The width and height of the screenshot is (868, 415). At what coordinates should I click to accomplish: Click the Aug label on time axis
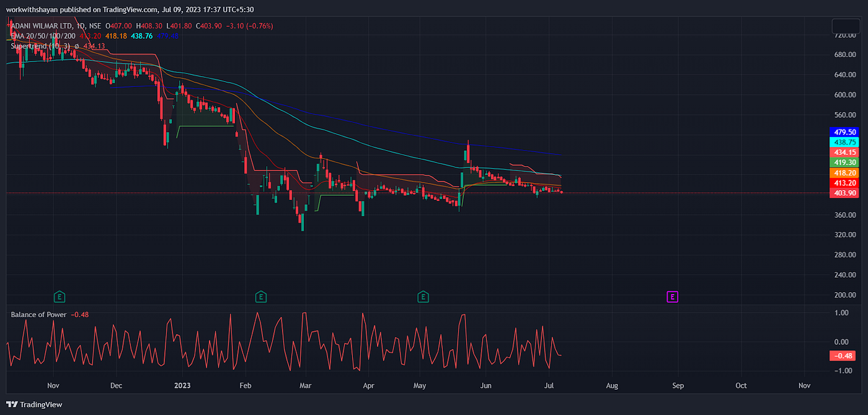click(x=612, y=386)
